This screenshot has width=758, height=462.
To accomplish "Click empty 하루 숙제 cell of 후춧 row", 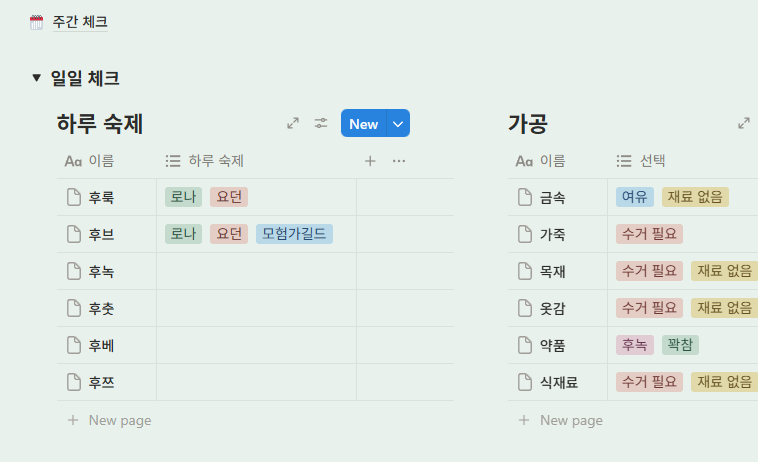I will 256,308.
